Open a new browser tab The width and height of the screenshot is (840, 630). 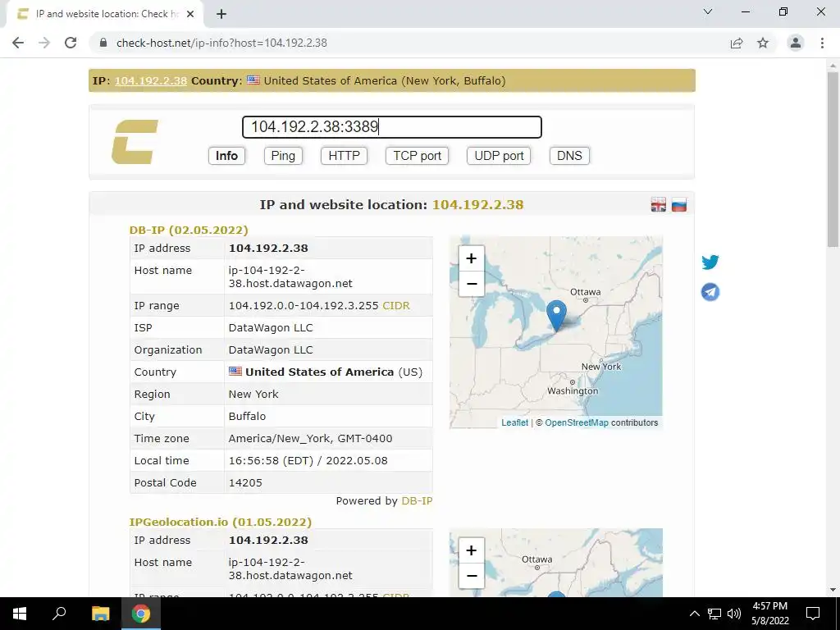point(221,14)
